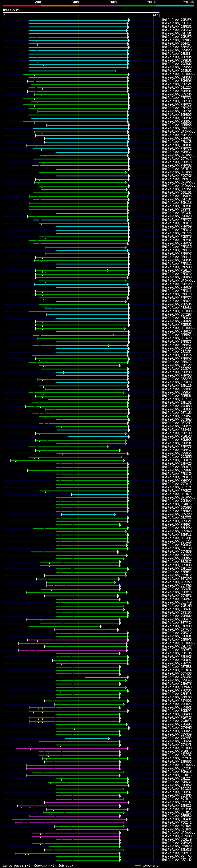Click on UniRef100_A7PV71
The width and height of the screenshot is (197, 868).
[x=177, y=98]
